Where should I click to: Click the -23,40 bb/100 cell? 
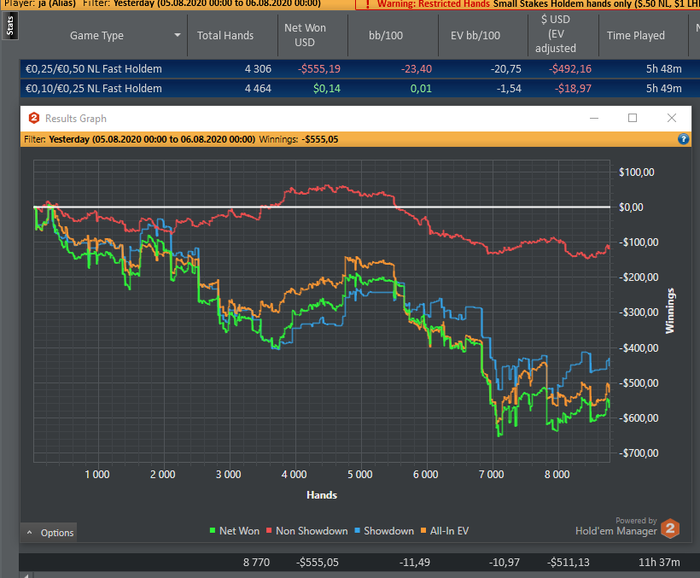click(x=417, y=69)
